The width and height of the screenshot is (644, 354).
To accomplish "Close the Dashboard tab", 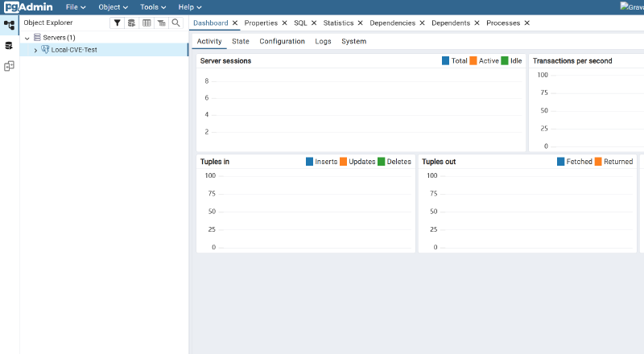I will [x=235, y=23].
